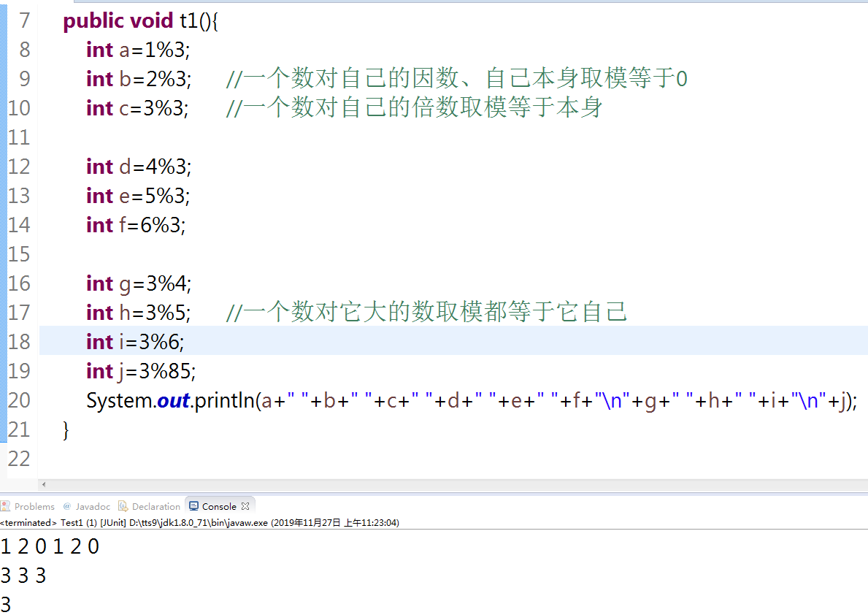Click the Declaration tab icon
This screenshot has height=615, width=868.
coord(123,506)
